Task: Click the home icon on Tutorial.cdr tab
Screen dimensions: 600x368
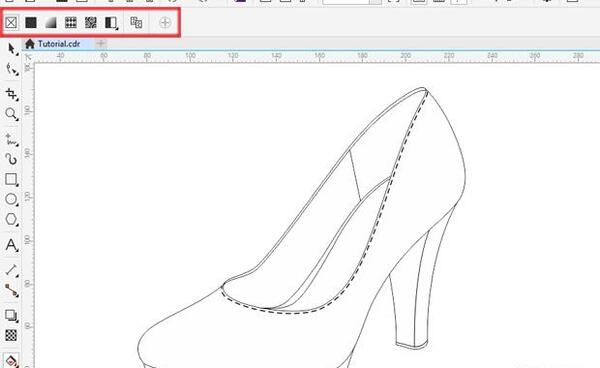Action: [30, 44]
